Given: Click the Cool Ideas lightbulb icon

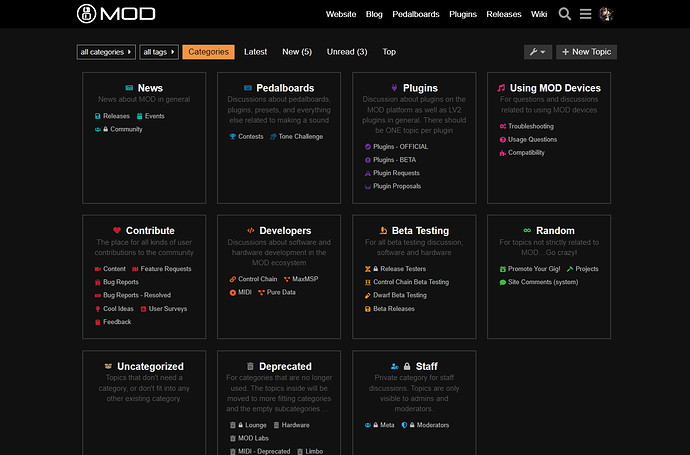Looking at the screenshot, I should pyautogui.click(x=98, y=309).
